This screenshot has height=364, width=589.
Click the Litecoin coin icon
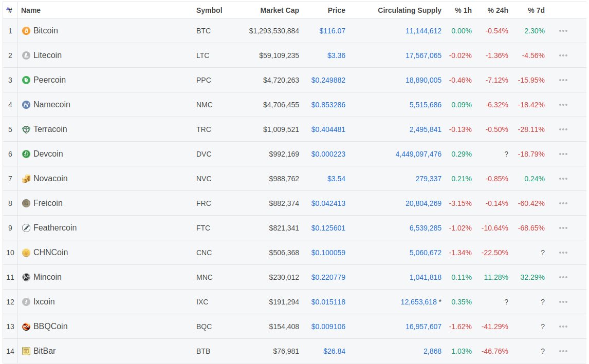point(26,55)
